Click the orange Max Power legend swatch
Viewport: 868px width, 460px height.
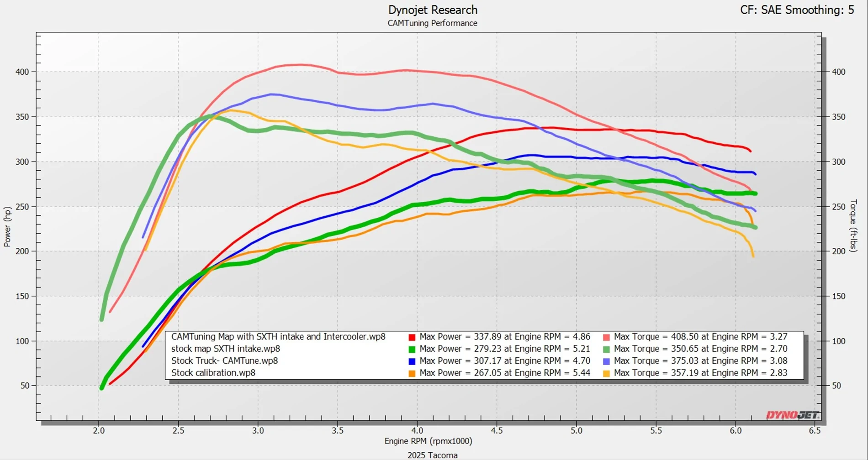(412, 373)
